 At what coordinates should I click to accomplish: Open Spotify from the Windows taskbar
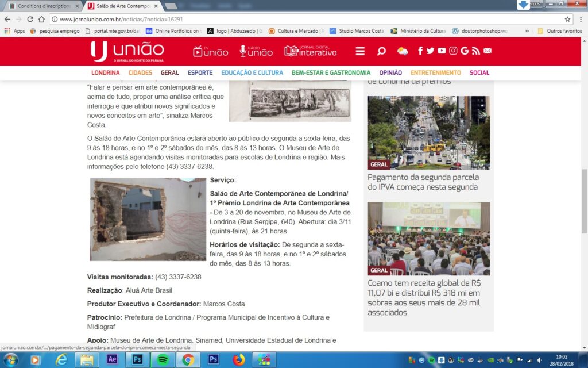click(x=163, y=360)
